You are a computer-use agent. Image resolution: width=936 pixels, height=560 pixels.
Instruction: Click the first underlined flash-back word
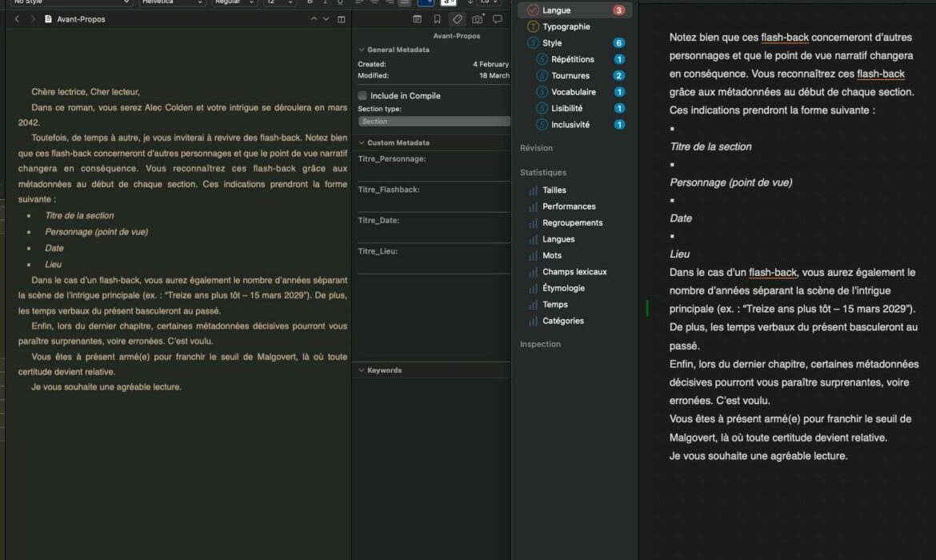coord(784,38)
